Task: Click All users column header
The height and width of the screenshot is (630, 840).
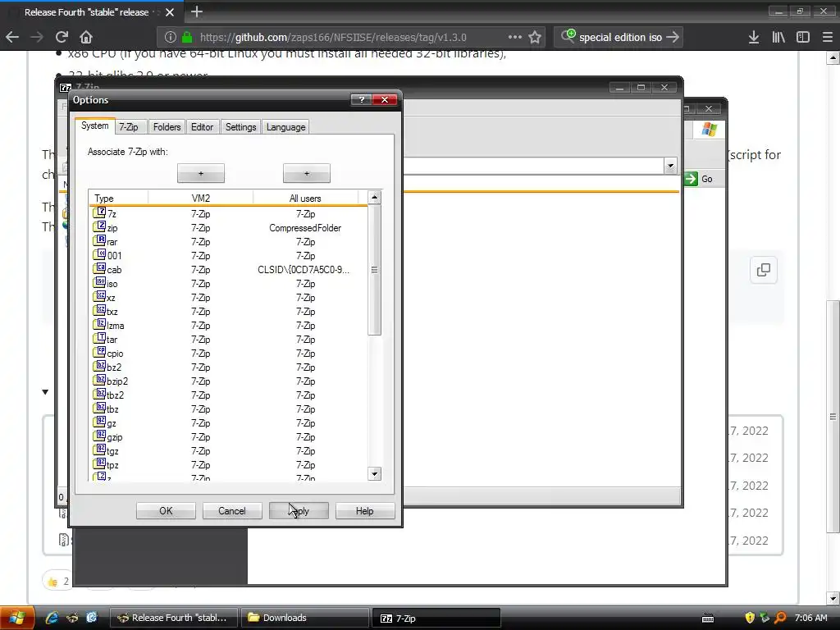Action: pos(305,199)
